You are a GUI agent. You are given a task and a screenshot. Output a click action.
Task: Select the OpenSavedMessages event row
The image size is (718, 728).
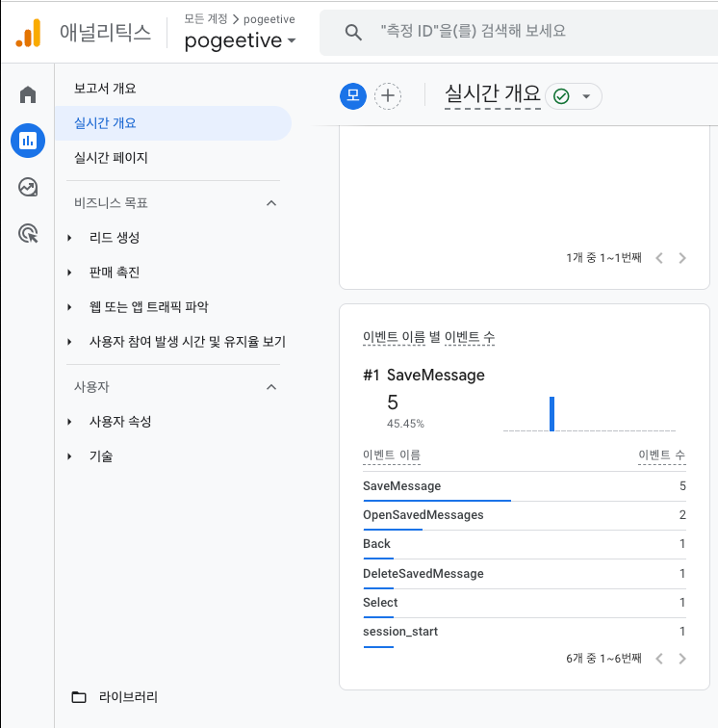tap(525, 515)
